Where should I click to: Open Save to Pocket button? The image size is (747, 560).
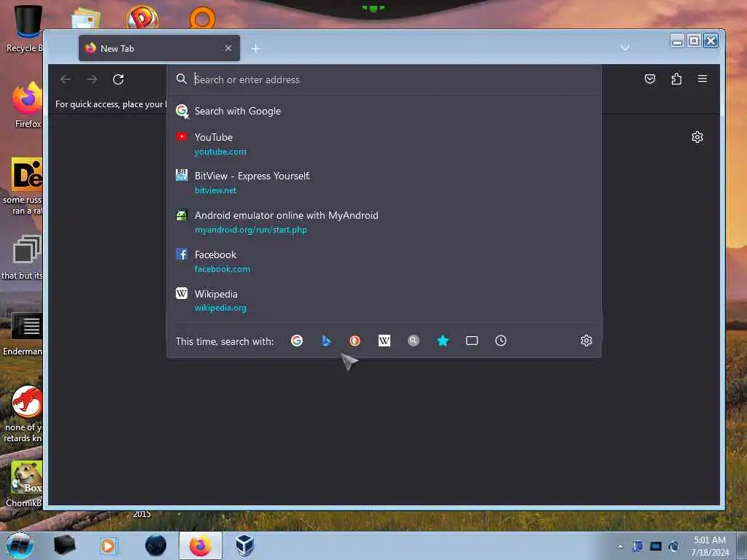(x=650, y=79)
